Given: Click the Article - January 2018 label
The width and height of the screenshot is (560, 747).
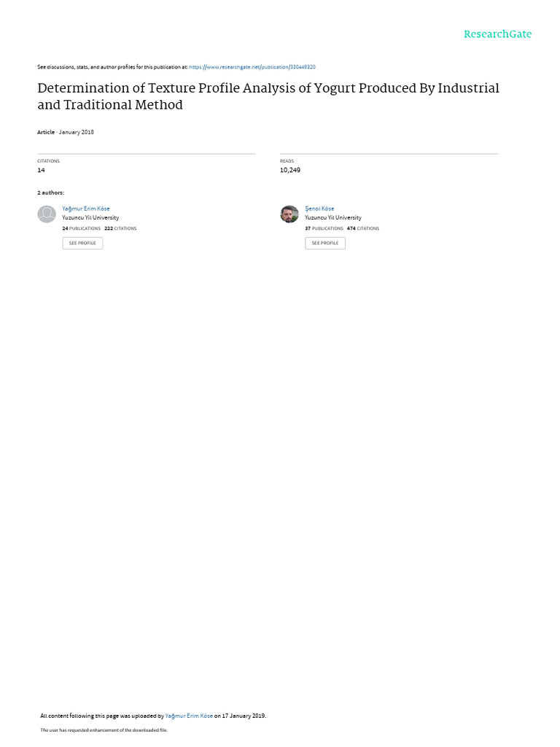Looking at the screenshot, I should coord(66,133).
